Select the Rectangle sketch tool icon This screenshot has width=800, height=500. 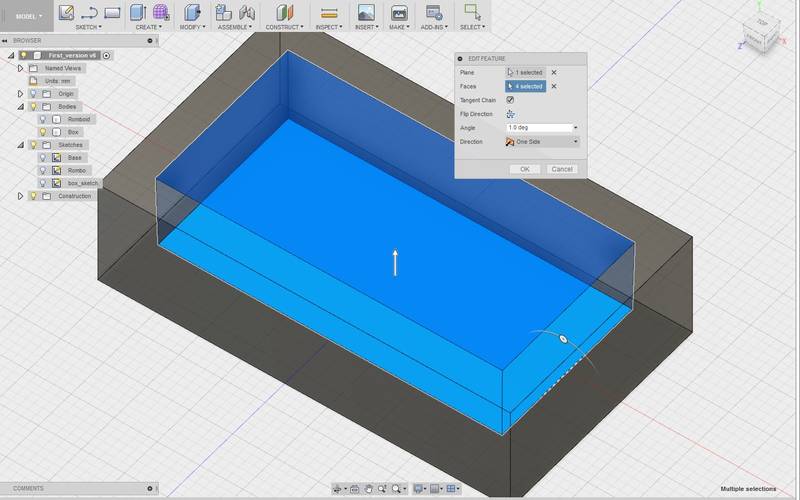(x=112, y=12)
